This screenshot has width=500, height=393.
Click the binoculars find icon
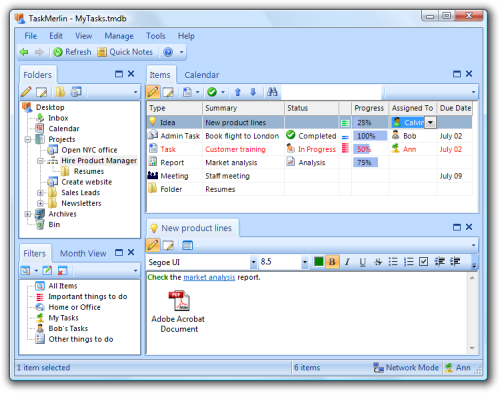pyautogui.click(x=272, y=92)
